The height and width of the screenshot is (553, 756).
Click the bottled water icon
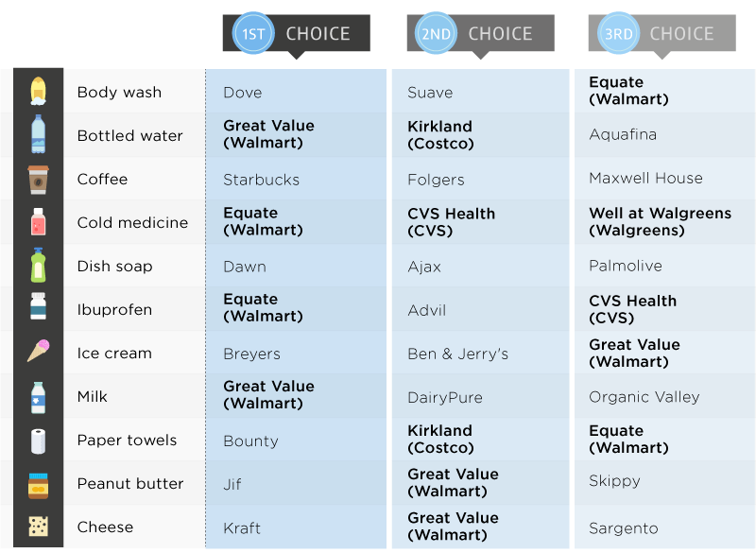[x=38, y=134]
